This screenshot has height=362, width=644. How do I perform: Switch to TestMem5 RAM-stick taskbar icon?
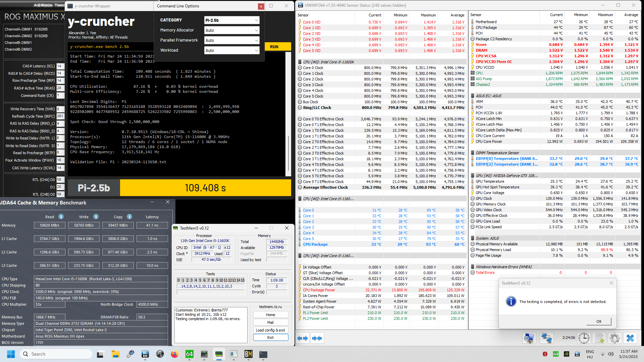click(x=219, y=354)
